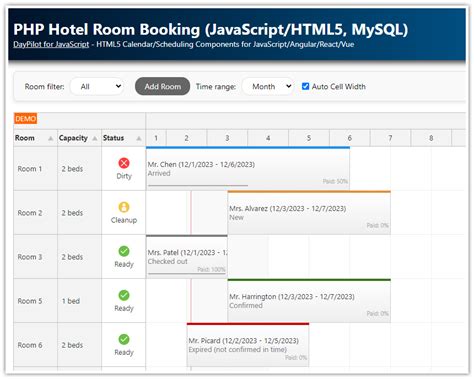474x379 pixels.
Task: Click day 1 in timeline header
Action: (156, 138)
